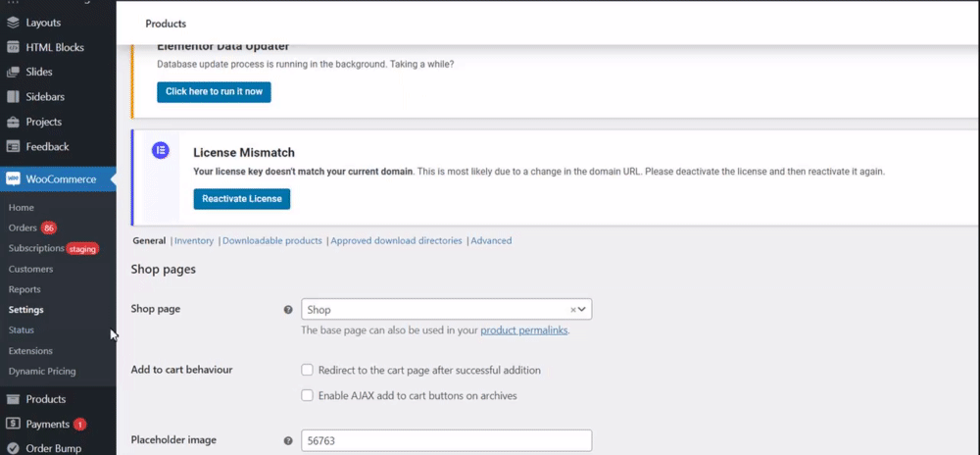The image size is (980, 455).
Task: Switch to the Inventory section
Action: [194, 240]
